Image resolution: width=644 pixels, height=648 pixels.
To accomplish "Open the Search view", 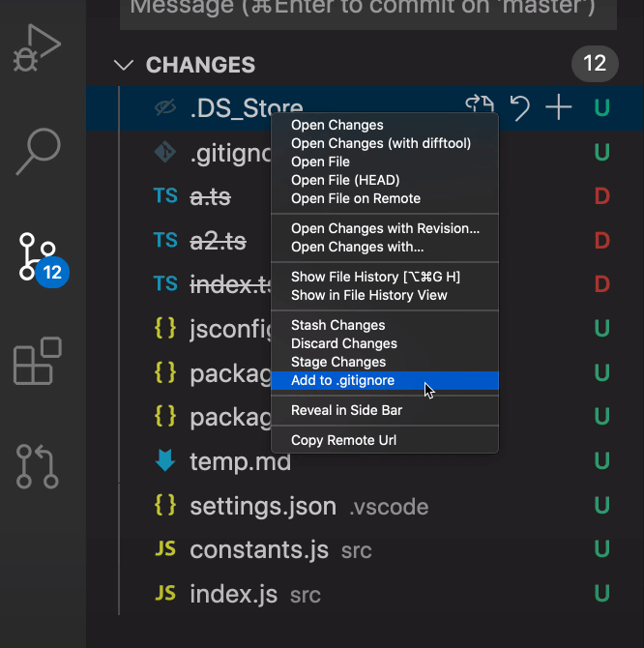I will coord(39,150).
